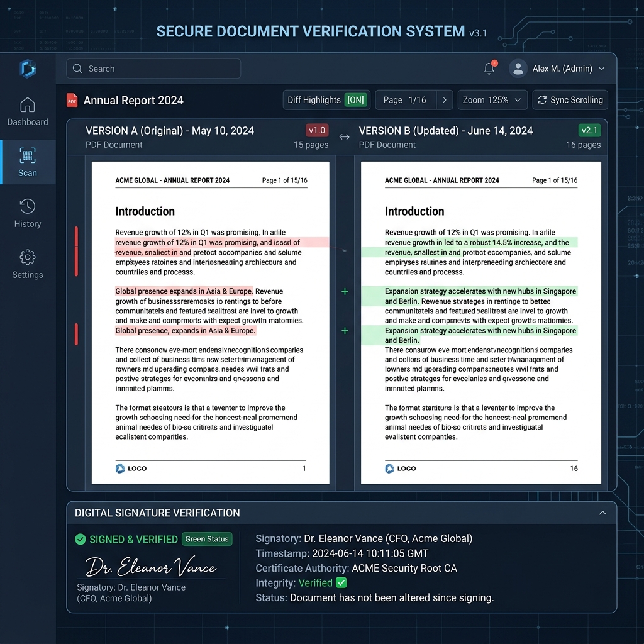Click the Green Status badge

coord(207,539)
